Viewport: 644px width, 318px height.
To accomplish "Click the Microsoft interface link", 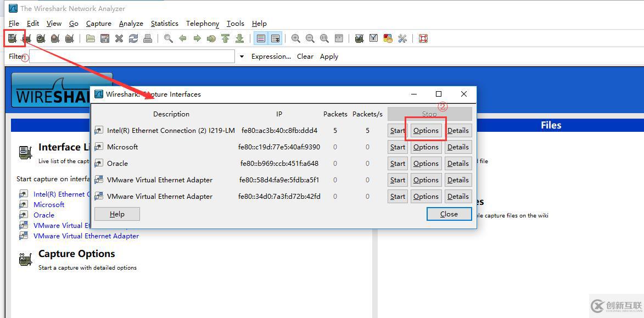I will pyautogui.click(x=49, y=205).
